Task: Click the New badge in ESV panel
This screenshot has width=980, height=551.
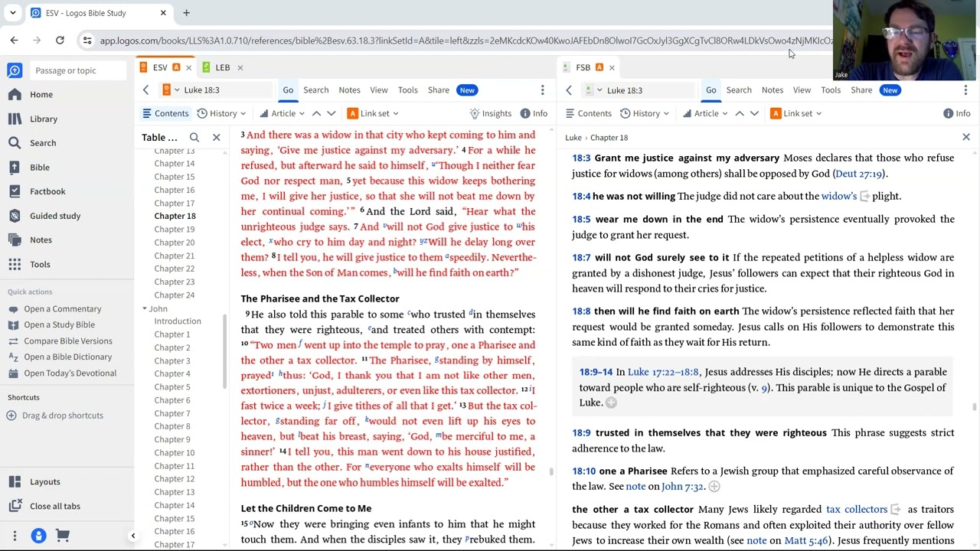Action: [x=467, y=90]
